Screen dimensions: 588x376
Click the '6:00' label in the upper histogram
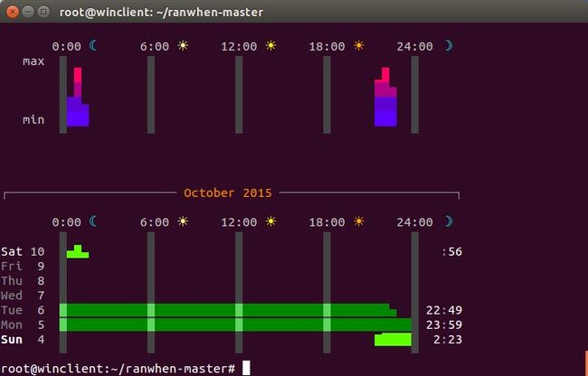click(155, 46)
